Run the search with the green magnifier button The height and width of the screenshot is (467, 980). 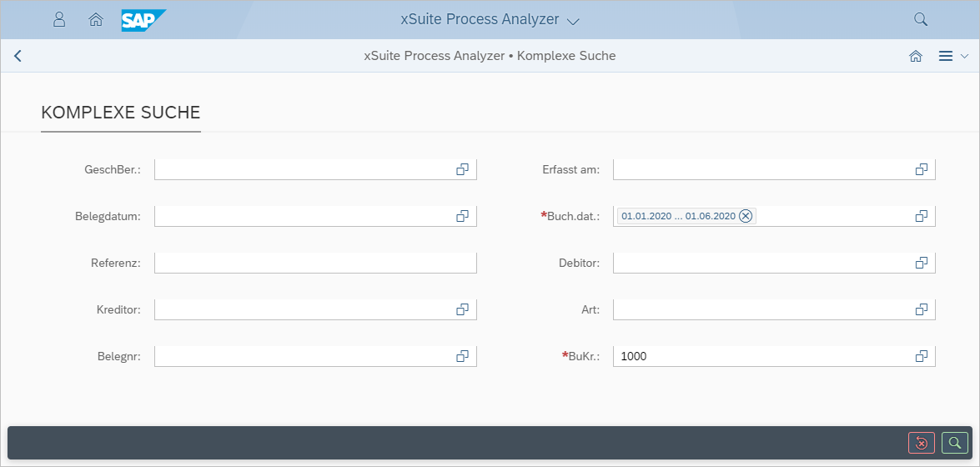coord(955,443)
